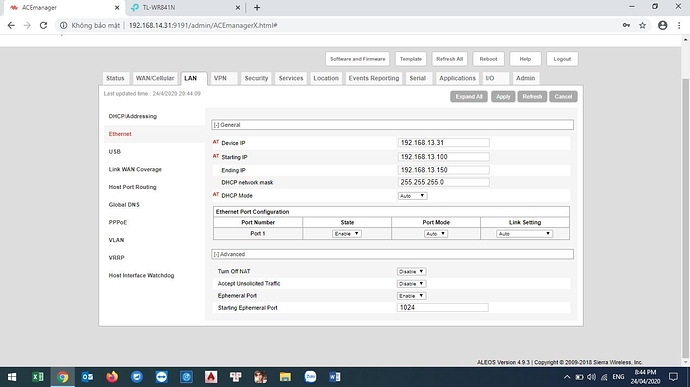
Task: Open the Security tab
Action: pos(256,78)
